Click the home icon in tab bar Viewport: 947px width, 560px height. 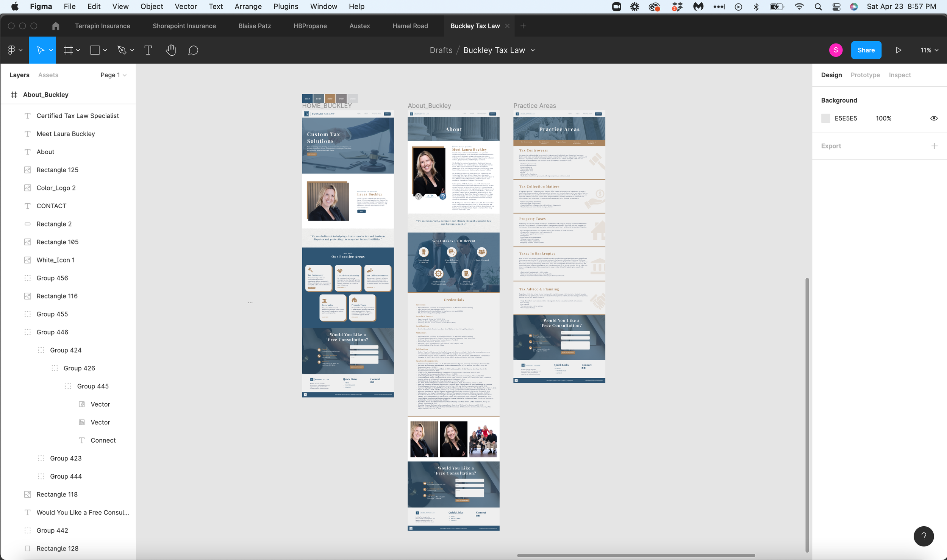point(56,26)
